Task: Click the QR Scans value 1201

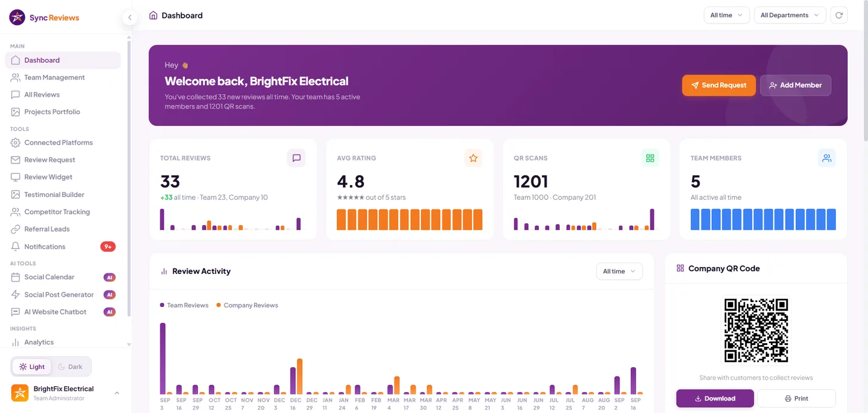Action: pos(531,181)
